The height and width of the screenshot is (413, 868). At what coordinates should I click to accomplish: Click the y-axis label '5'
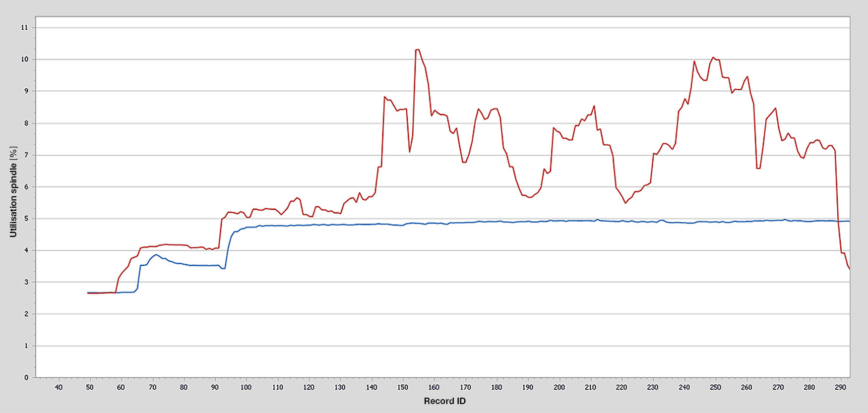coord(26,219)
